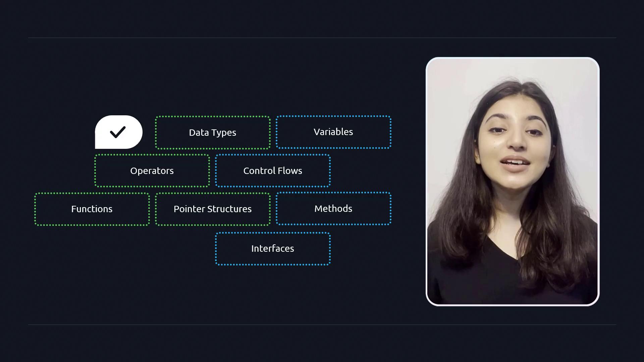Click the Operators topic box
This screenshot has width=644, height=362.
tap(152, 171)
